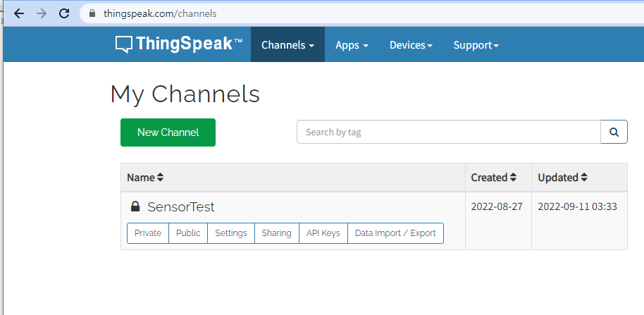Open the Channels dropdown menu
This screenshot has width=644, height=315.
click(x=288, y=45)
